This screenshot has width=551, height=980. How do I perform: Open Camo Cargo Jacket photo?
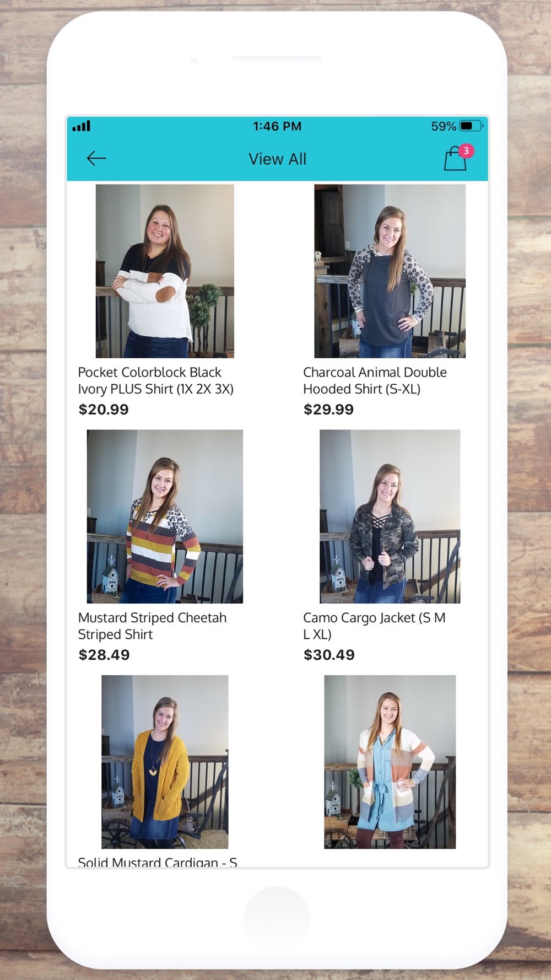[x=390, y=516]
